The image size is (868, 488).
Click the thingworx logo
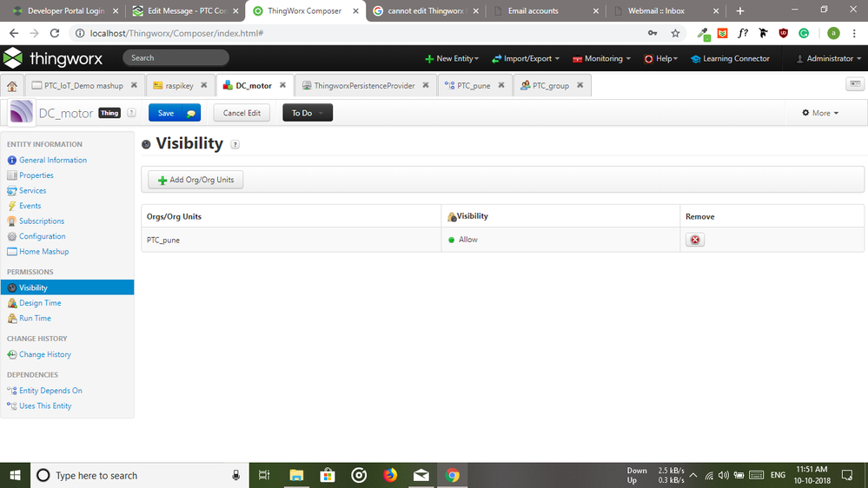53,58
